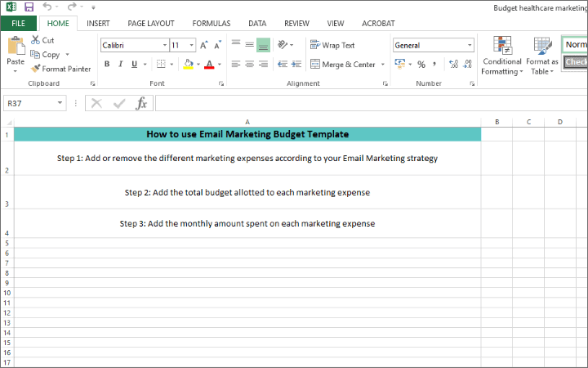Screen dimensions: 588x368
Task: Toggle Bold formatting
Action: coord(107,64)
